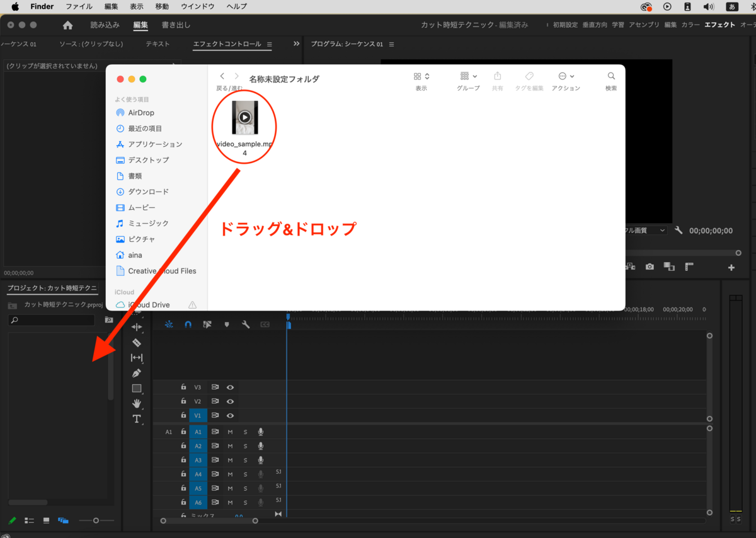Viewport: 756px width, 538px height.
Task: Click the CC captions track icon
Action: coord(265,324)
